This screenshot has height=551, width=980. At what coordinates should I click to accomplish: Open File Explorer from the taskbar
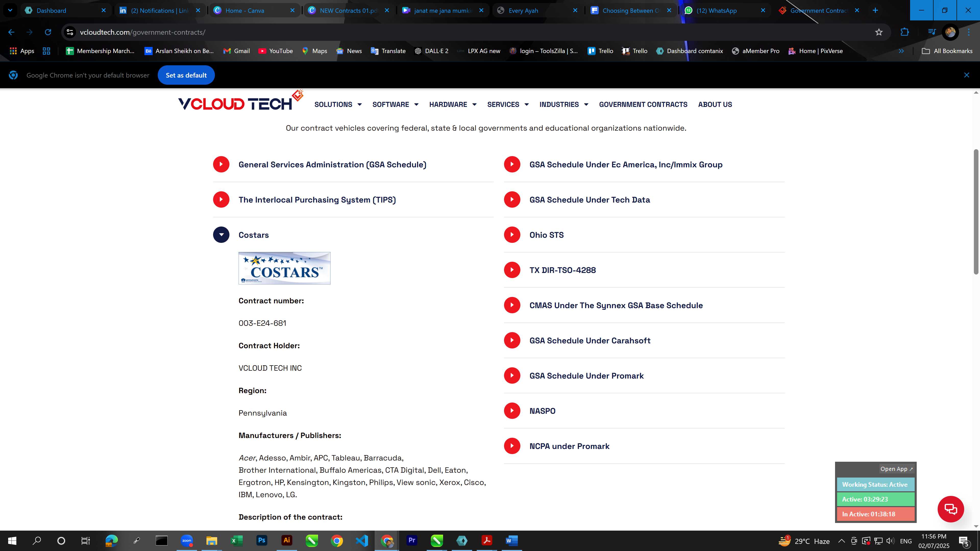(212, 540)
